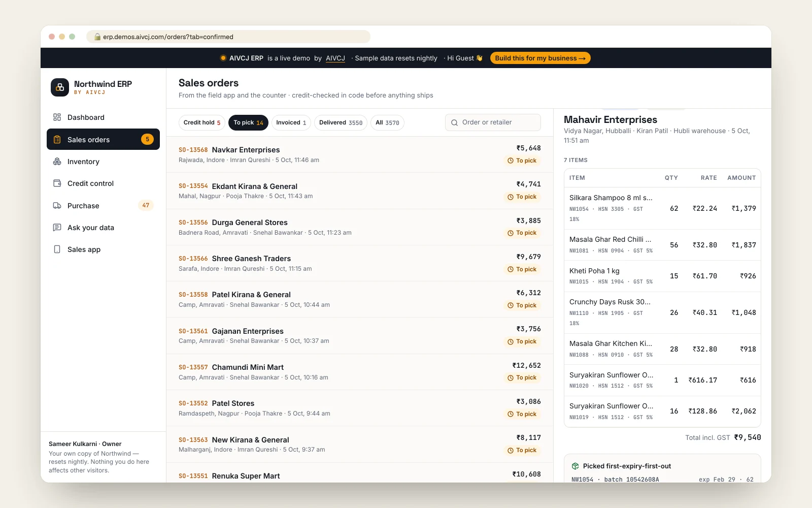Click the lock icon in address bar
The height and width of the screenshot is (508, 812).
pyautogui.click(x=97, y=37)
